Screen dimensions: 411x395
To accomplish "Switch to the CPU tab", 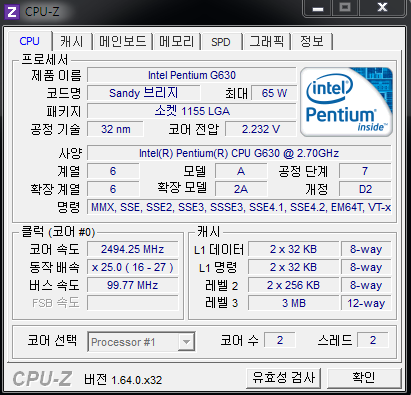I will coord(30,41).
